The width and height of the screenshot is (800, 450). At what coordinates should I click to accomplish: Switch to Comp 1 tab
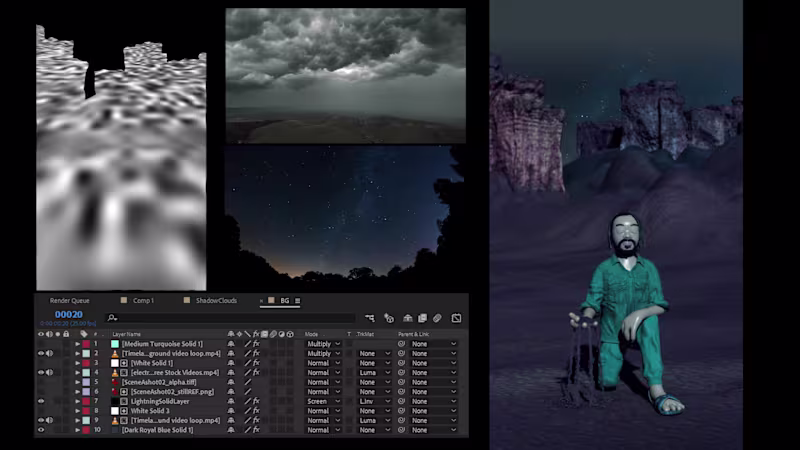pos(143,301)
